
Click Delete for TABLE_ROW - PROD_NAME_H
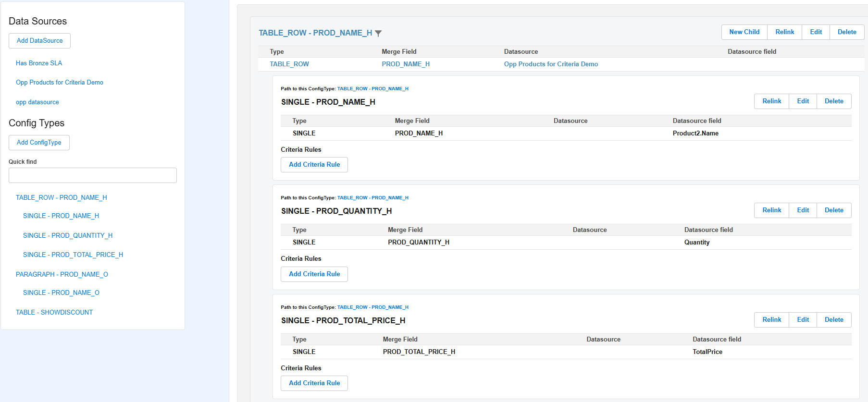coord(847,32)
